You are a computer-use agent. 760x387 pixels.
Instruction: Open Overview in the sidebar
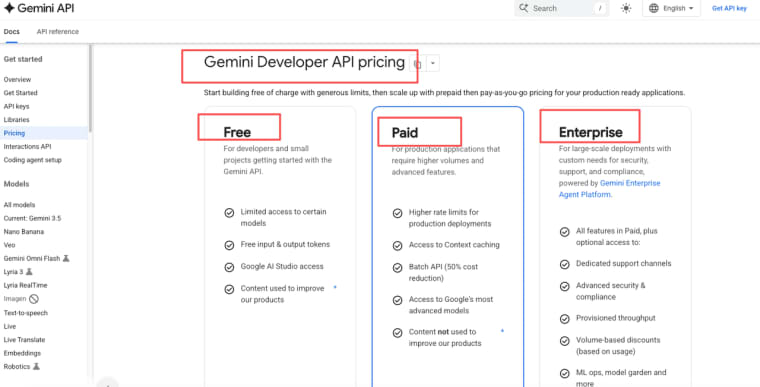pos(17,80)
